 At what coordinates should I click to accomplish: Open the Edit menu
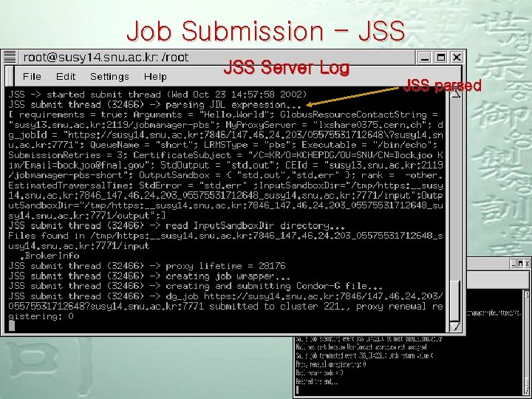click(66, 77)
